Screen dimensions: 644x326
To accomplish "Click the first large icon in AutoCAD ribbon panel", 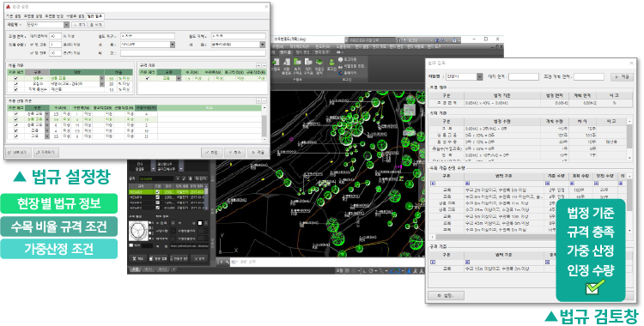I will click(x=276, y=62).
